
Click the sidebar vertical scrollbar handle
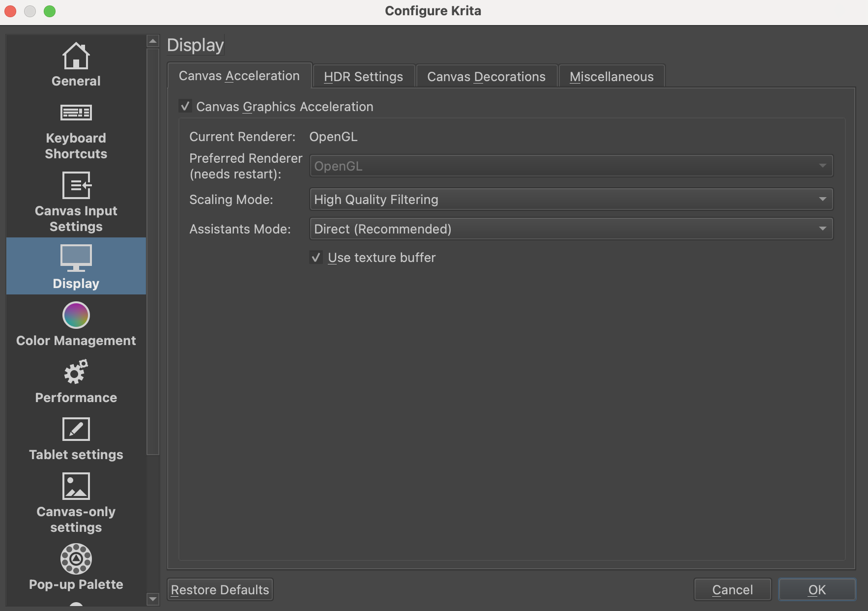153,252
